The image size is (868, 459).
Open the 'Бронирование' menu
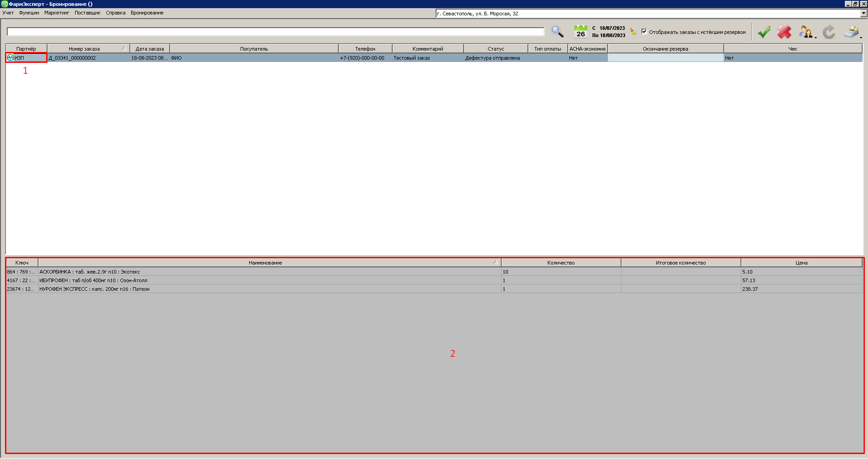[147, 13]
